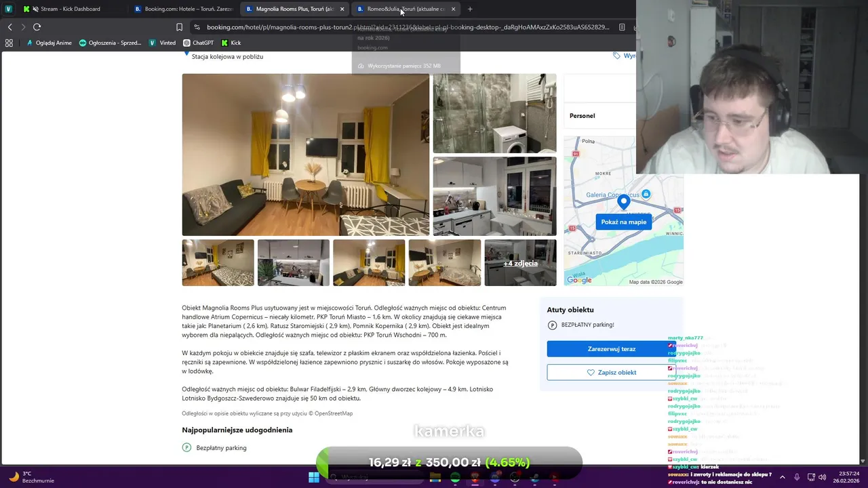Click the Atuty obiektu heading
Screen dimensions: 868x488
click(x=570, y=310)
